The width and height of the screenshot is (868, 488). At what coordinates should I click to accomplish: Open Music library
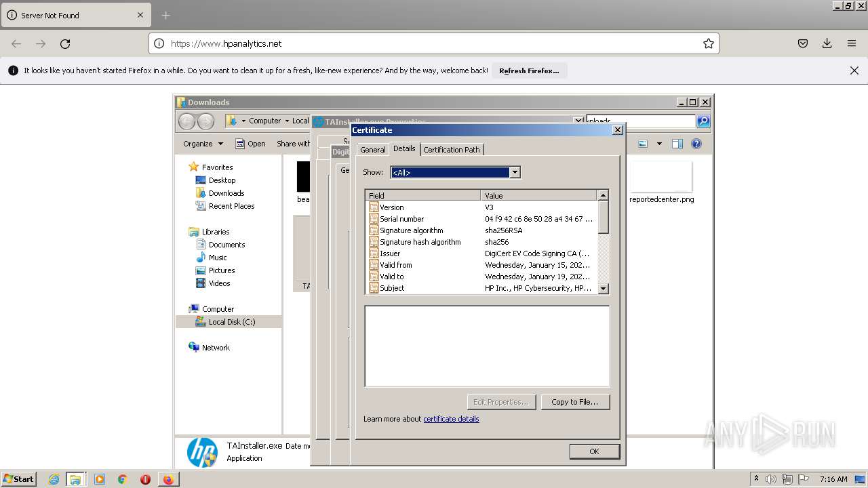[212, 258]
